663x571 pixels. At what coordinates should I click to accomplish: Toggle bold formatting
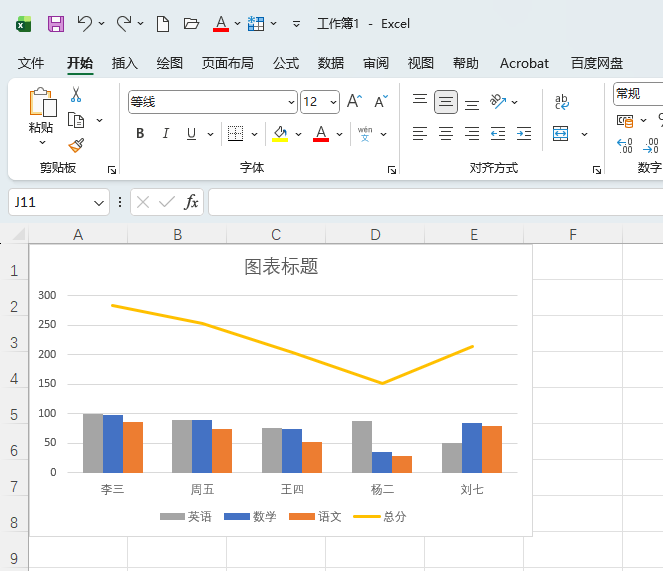[x=140, y=134]
